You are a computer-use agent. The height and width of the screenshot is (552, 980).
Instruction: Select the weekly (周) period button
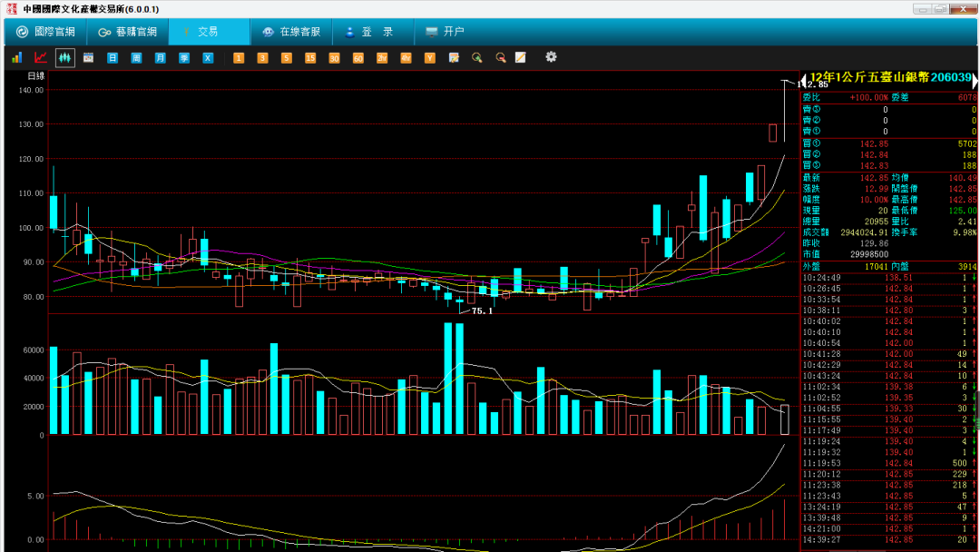[136, 57]
